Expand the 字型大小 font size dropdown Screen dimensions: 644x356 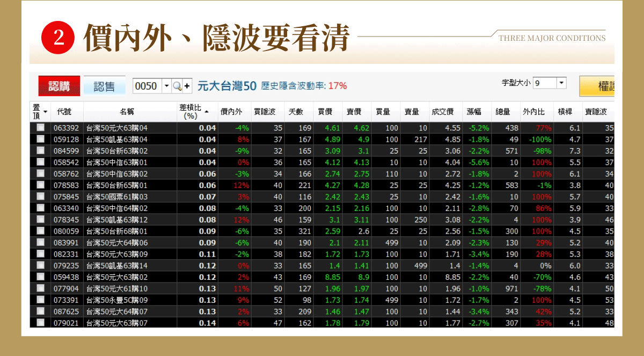[561, 83]
